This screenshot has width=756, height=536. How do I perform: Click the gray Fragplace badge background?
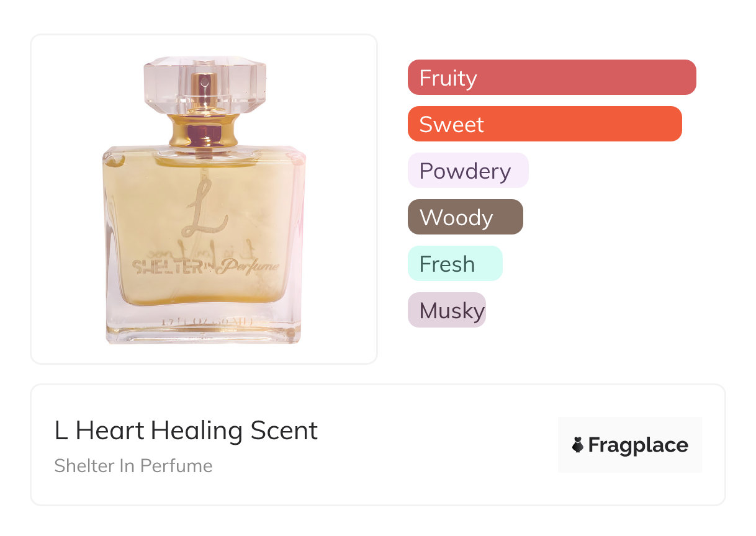pos(630,445)
